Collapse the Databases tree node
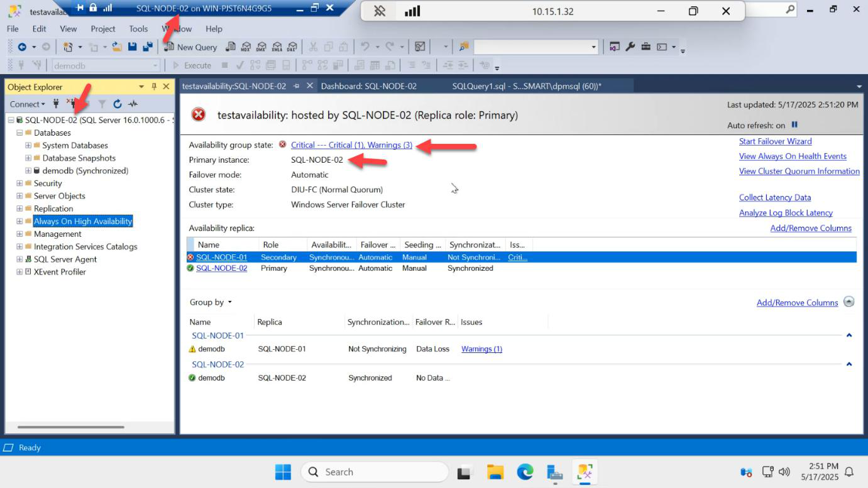The height and width of the screenshot is (488, 868). tap(19, 133)
